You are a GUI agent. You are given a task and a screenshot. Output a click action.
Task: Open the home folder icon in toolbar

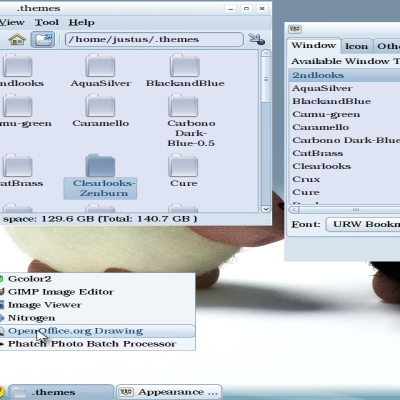pyautogui.click(x=17, y=39)
